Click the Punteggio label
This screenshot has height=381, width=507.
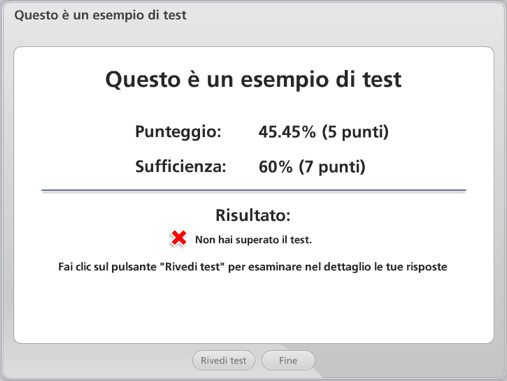click(178, 132)
